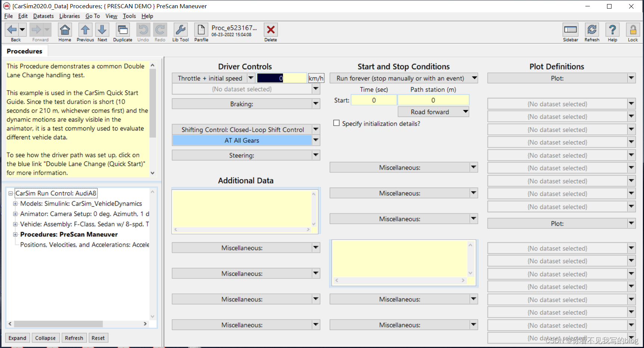Image resolution: width=644 pixels, height=348 pixels.
Task: Open the Libraries menu
Action: (x=69, y=16)
